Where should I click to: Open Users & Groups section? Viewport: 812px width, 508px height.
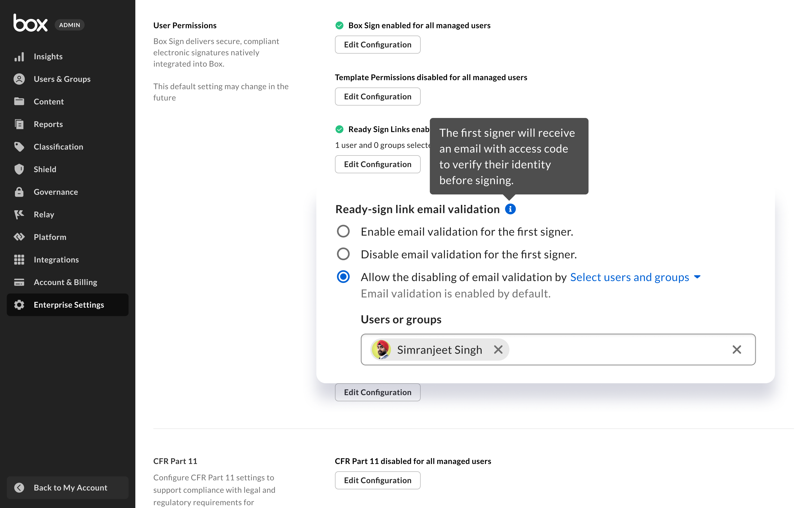pos(67,79)
